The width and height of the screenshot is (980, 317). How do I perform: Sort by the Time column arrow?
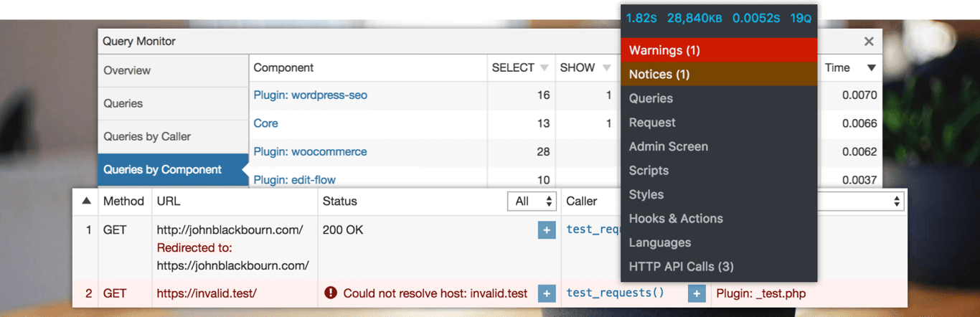(x=872, y=68)
